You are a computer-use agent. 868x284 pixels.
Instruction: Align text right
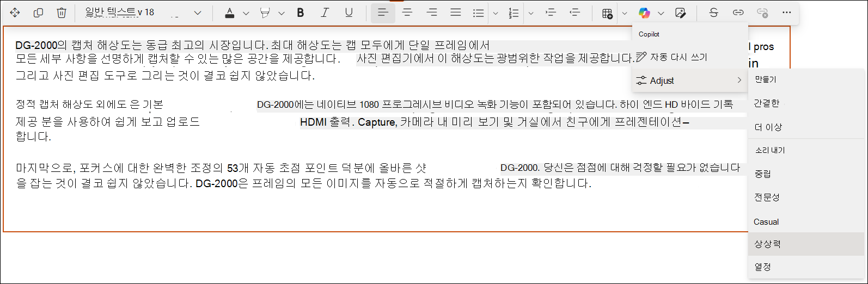(432, 13)
